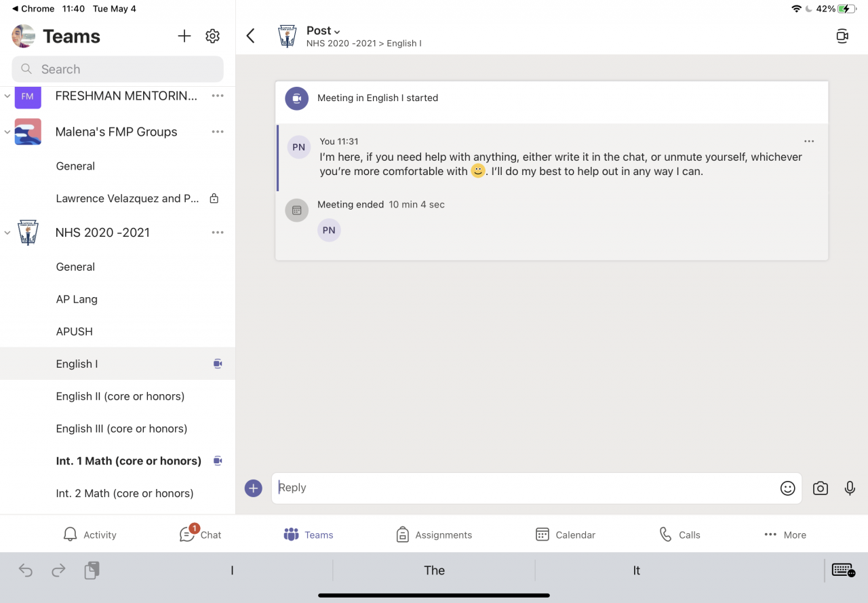
Task: Insert the suggestion "I"
Action: 232,570
